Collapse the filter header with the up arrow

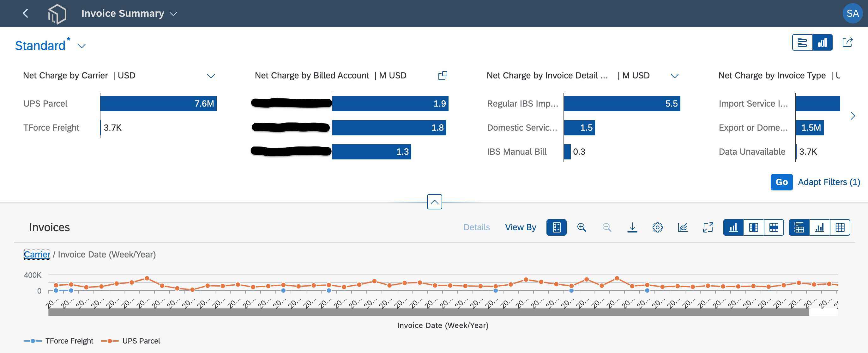pyautogui.click(x=434, y=202)
